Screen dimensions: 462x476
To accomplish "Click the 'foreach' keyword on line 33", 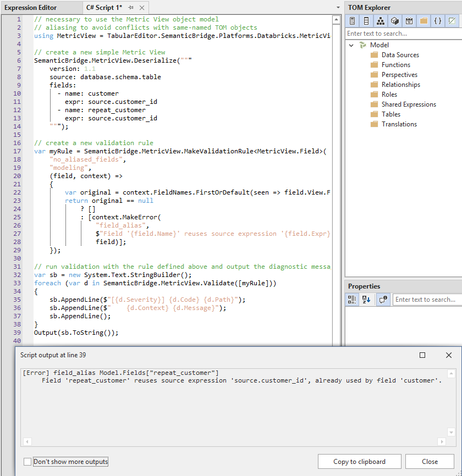I will 47,283.
